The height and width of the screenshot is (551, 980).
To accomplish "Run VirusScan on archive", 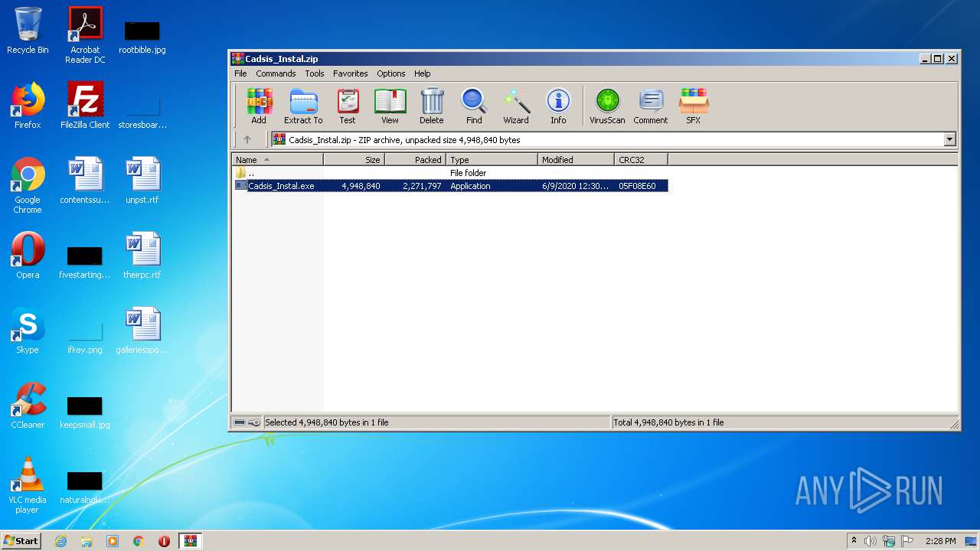I will 607,106.
